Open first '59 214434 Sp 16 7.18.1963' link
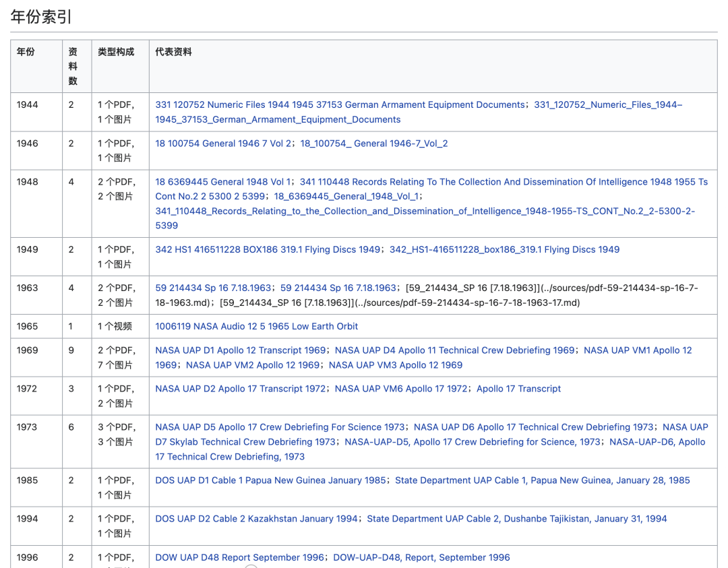 pos(213,288)
